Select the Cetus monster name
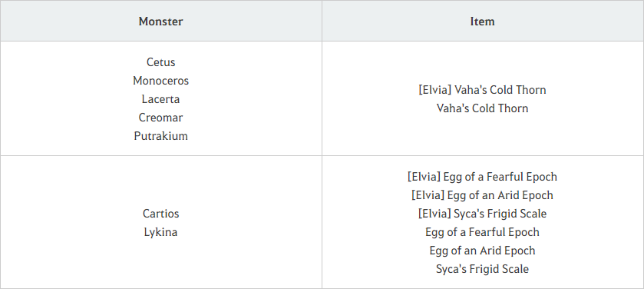The image size is (644, 289). tap(160, 62)
